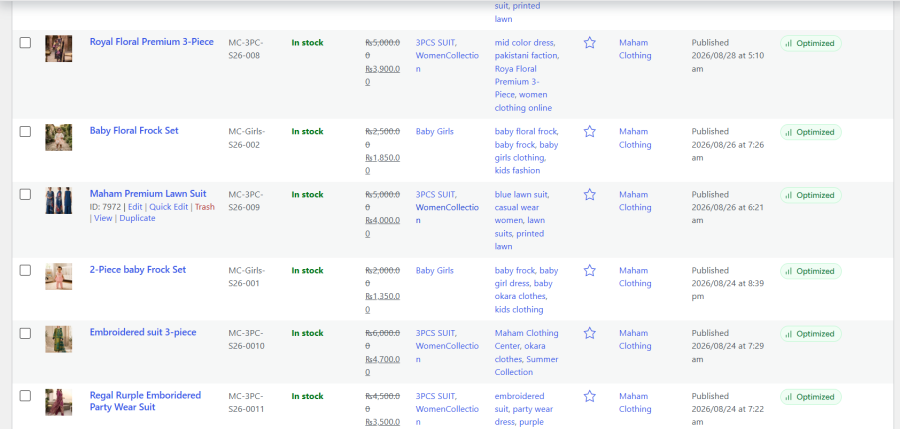Image resolution: width=900 pixels, height=429 pixels.
Task: Open 3PCS SUIT category in Embroidered suit 3-piece row
Action: tap(436, 333)
